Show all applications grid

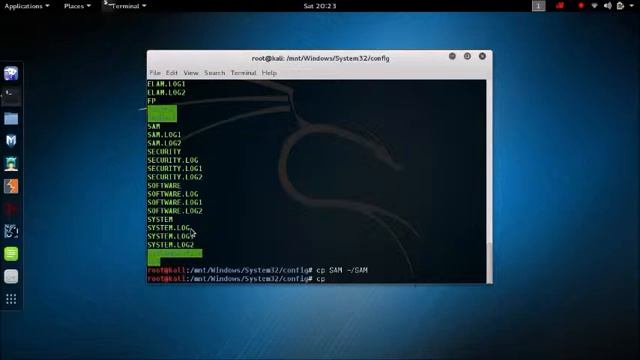[x=11, y=299]
